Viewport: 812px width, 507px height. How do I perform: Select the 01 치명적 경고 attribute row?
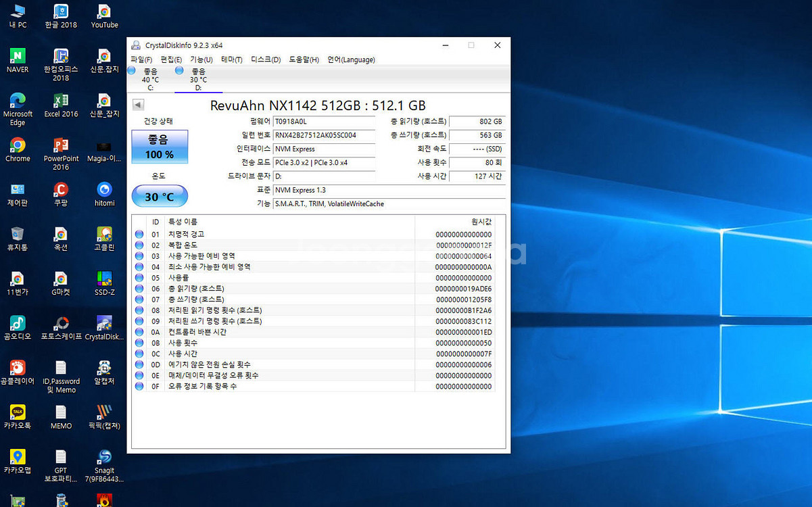coord(314,235)
